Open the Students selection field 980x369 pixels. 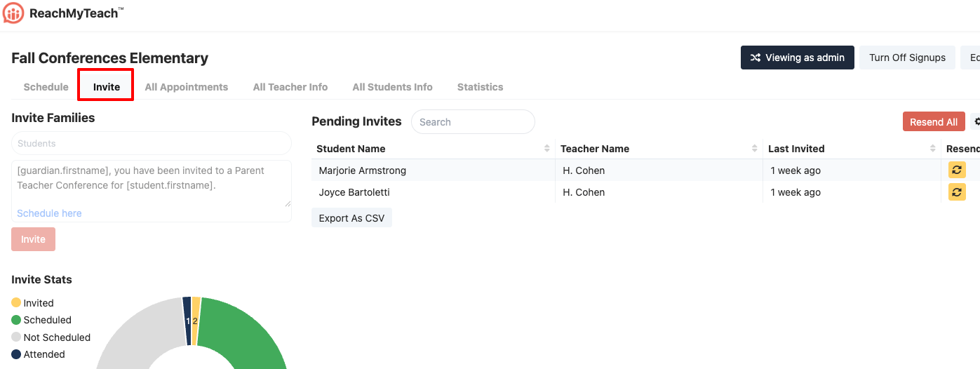click(151, 143)
